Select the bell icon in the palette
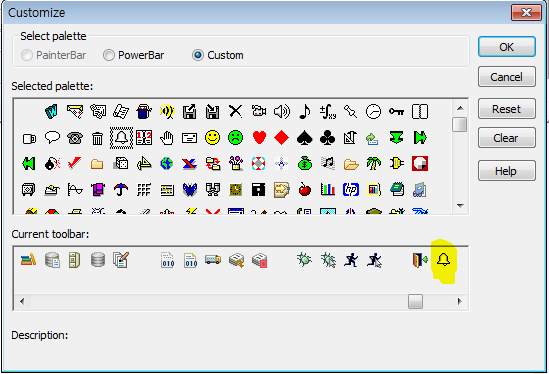 pyautogui.click(x=121, y=138)
